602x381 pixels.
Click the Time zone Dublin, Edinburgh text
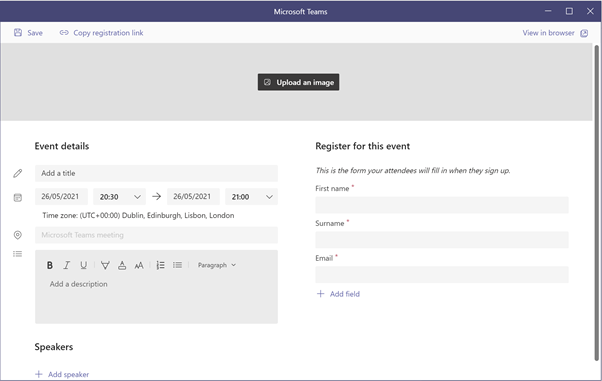coord(138,215)
